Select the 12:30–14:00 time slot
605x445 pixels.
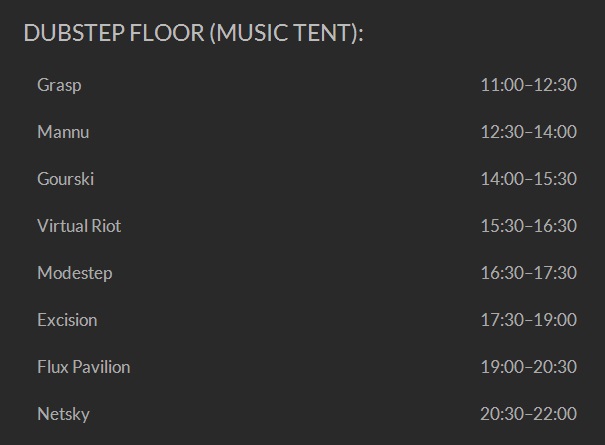click(x=529, y=132)
